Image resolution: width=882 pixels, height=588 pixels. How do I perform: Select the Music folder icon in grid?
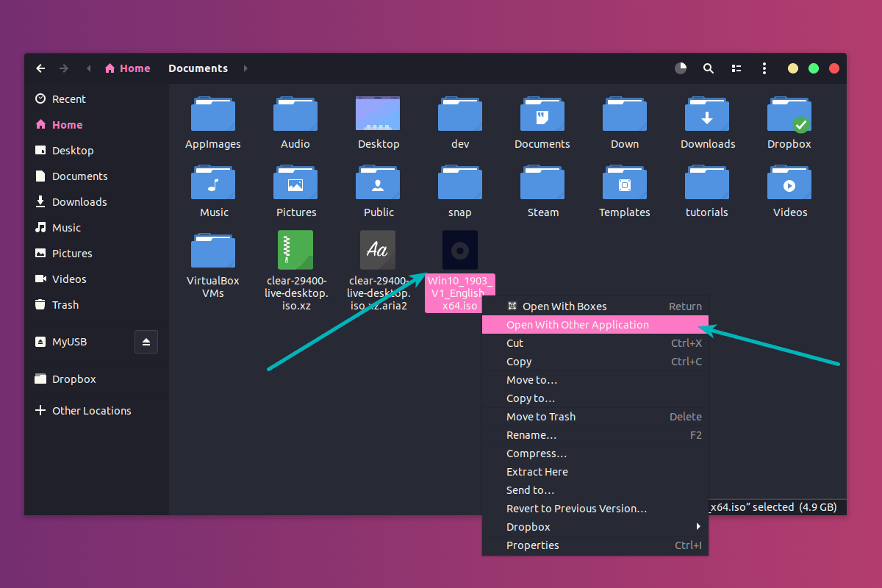(x=213, y=182)
